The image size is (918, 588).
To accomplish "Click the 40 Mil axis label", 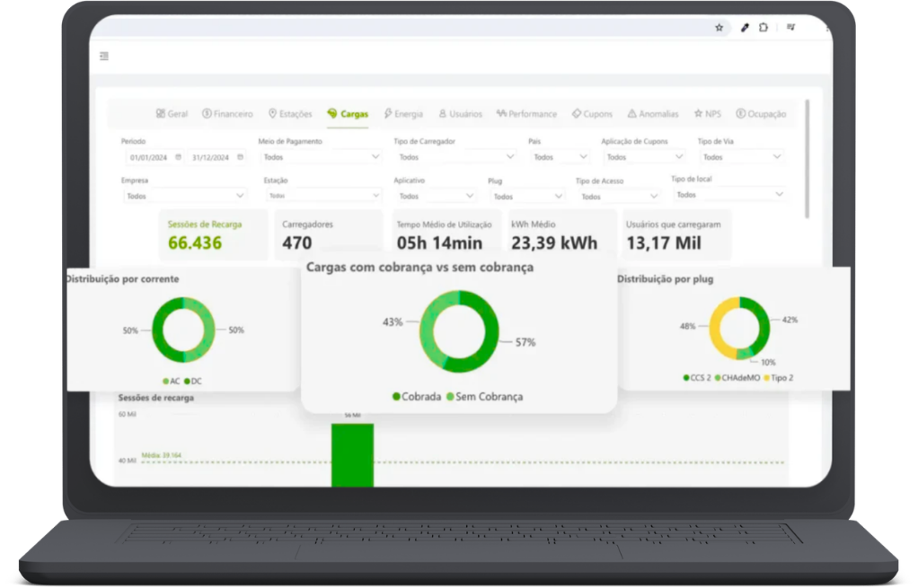I will 127,461.
